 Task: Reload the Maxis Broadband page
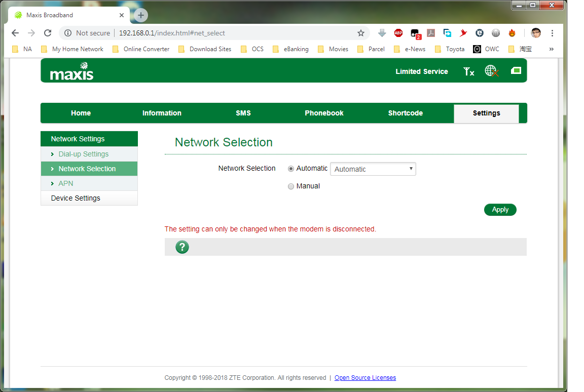pyautogui.click(x=48, y=33)
